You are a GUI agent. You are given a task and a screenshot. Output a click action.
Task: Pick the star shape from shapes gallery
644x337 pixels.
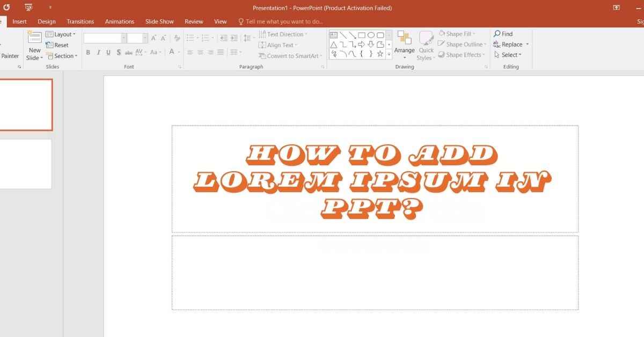click(380, 54)
